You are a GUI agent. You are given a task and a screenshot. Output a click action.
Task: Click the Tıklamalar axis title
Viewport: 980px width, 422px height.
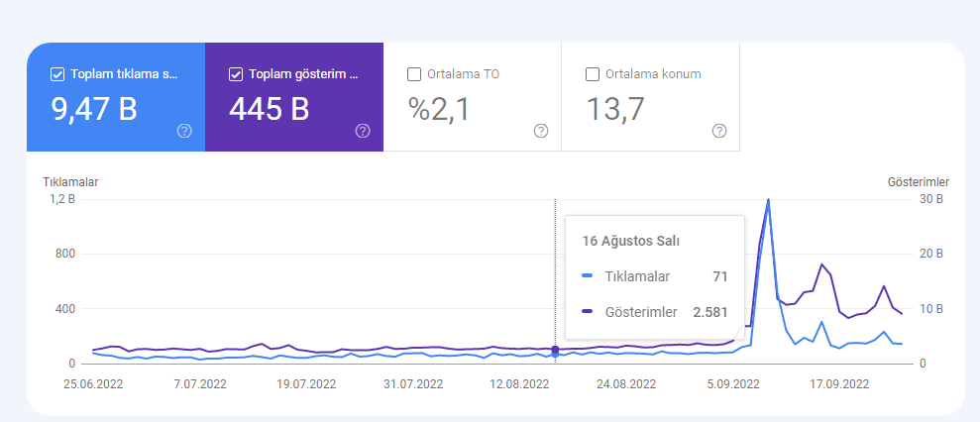pos(70,182)
